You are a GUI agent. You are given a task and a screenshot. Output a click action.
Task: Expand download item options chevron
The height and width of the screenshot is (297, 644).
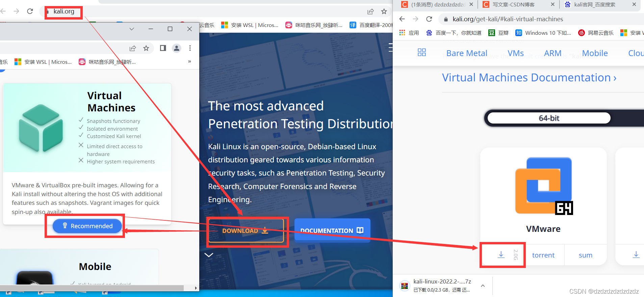pyautogui.click(x=483, y=286)
